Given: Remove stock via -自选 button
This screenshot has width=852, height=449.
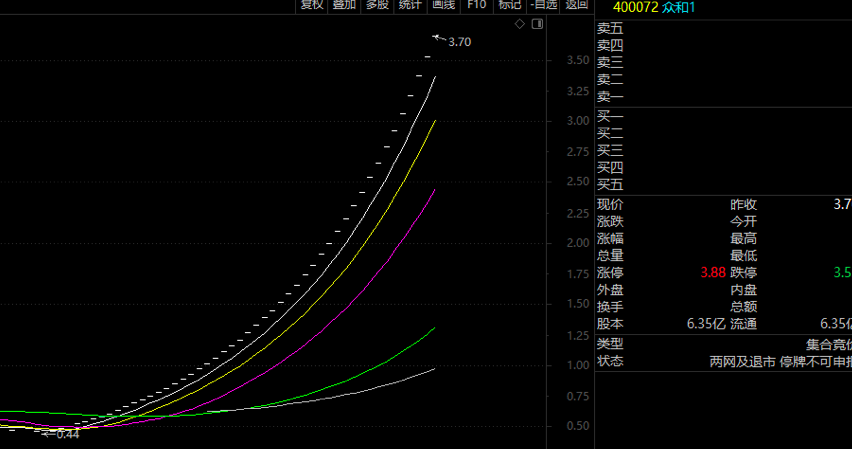Looking at the screenshot, I should [544, 5].
